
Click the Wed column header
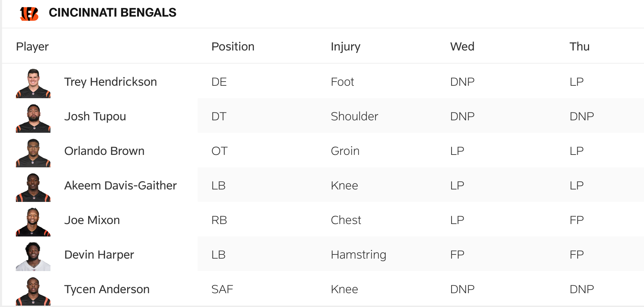(x=462, y=47)
